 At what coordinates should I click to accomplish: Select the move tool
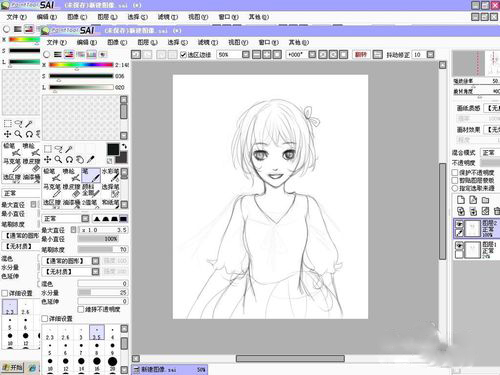[x=48, y=159]
